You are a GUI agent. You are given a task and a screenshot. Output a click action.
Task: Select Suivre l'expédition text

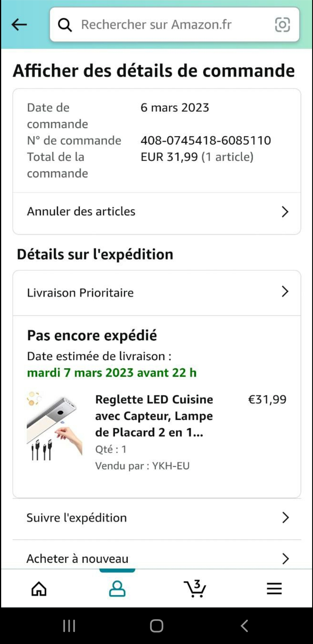tap(77, 518)
